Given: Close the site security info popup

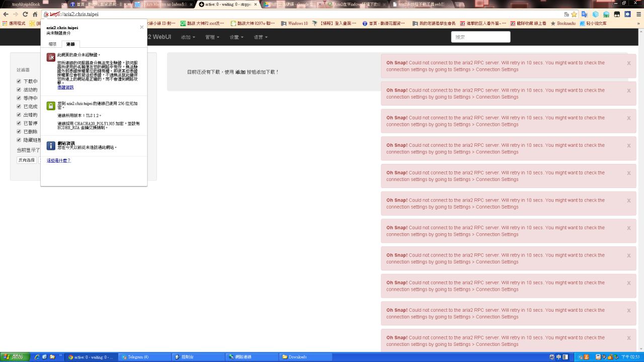Looking at the screenshot, I should click(x=142, y=27).
